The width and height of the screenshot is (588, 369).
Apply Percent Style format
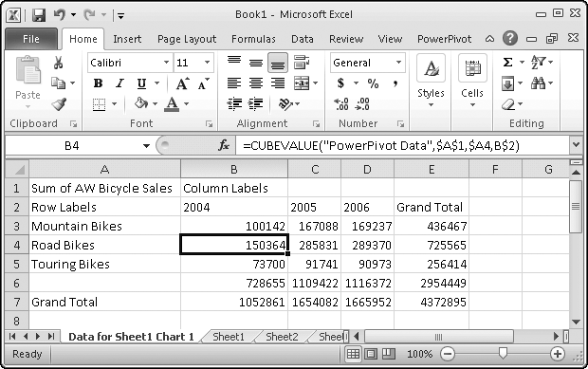click(373, 83)
